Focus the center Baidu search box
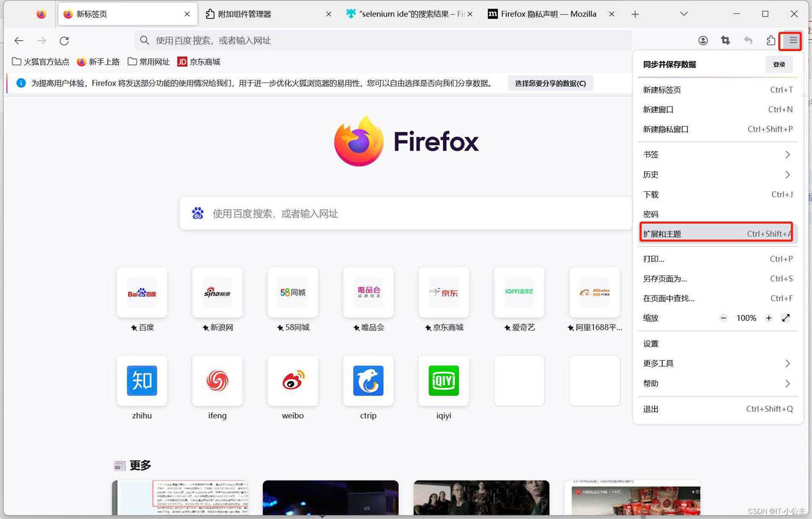 (407, 214)
